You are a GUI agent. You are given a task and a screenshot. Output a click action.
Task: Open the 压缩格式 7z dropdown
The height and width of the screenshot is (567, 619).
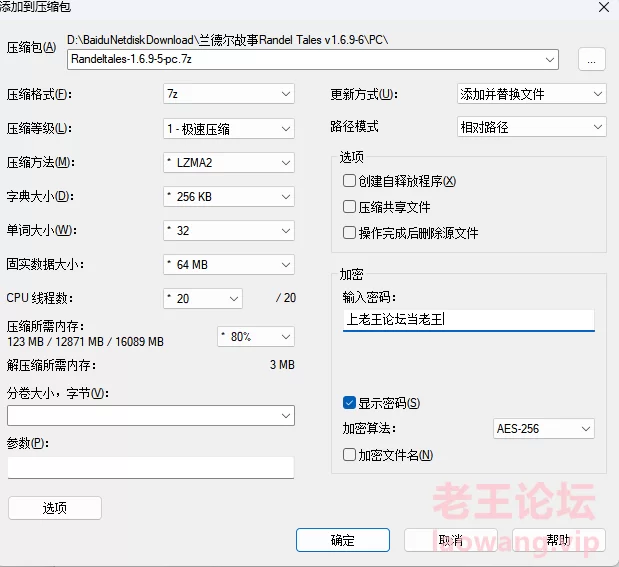point(229,94)
